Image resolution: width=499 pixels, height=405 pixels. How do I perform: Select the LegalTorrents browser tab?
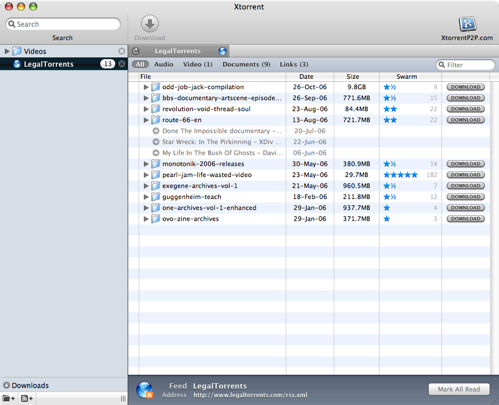click(179, 51)
